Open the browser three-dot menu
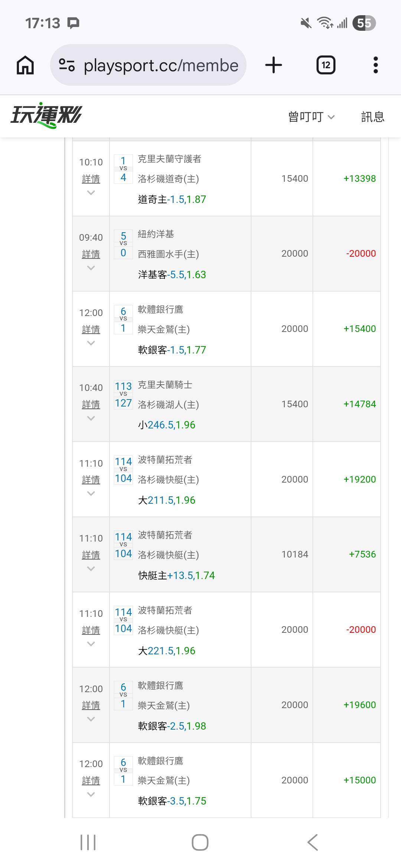 pyautogui.click(x=375, y=65)
